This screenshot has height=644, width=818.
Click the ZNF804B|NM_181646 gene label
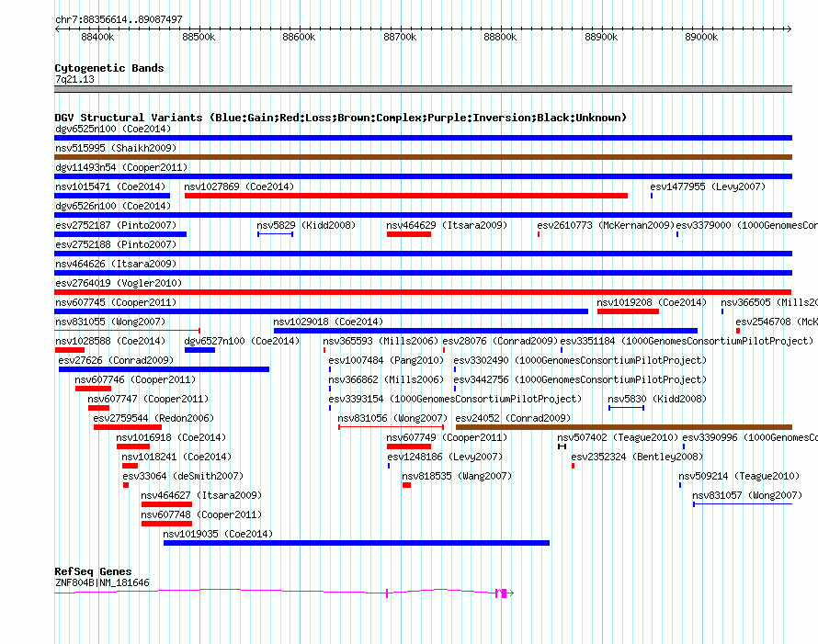102,582
